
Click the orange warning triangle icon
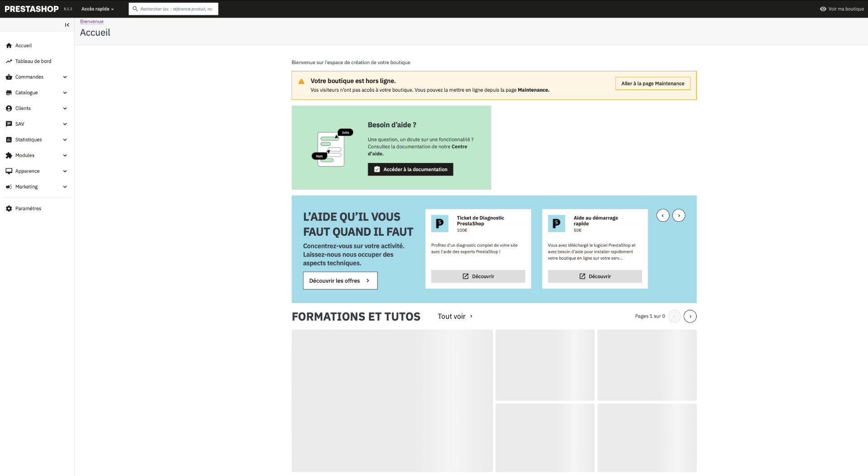pos(302,81)
